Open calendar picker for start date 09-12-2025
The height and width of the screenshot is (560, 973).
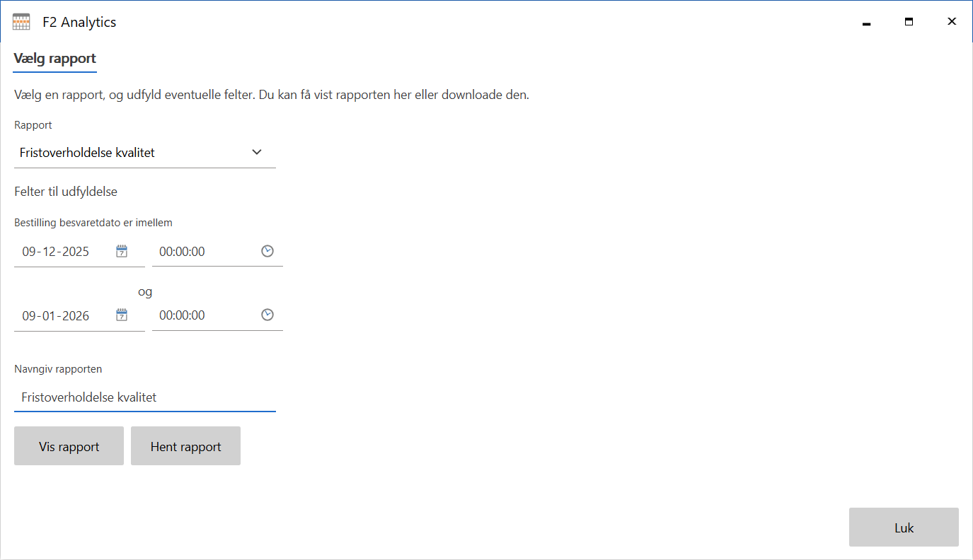click(x=122, y=251)
